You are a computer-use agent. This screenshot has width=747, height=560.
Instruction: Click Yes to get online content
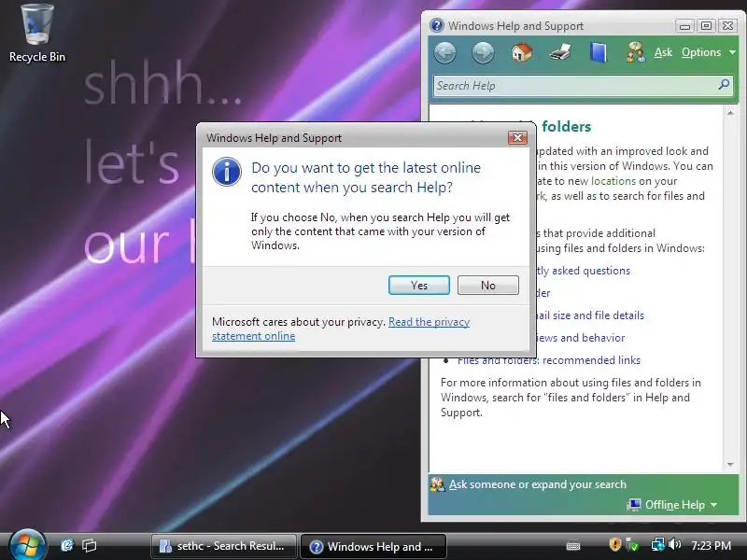click(x=418, y=286)
